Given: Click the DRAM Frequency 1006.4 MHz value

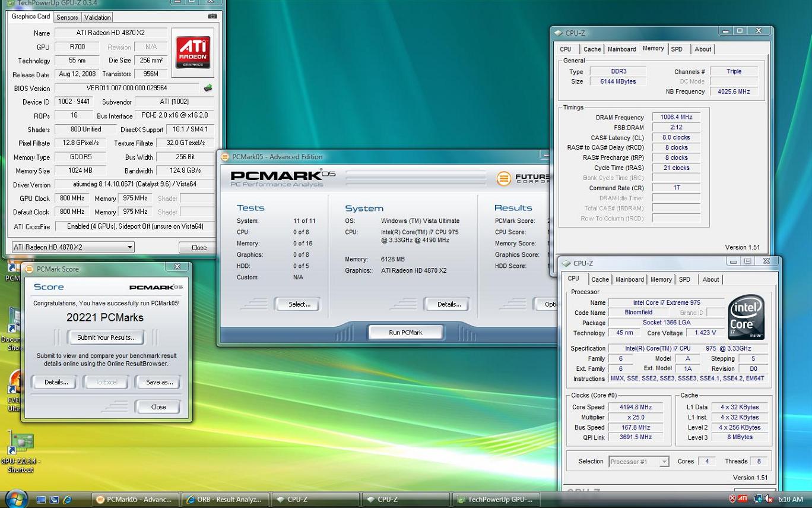Looking at the screenshot, I should (676, 117).
